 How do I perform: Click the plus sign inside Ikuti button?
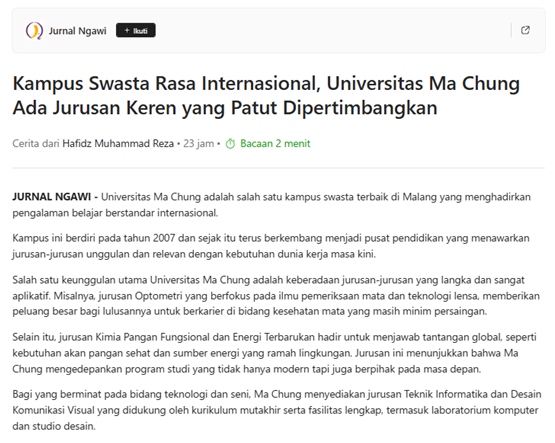pyautogui.click(x=127, y=31)
